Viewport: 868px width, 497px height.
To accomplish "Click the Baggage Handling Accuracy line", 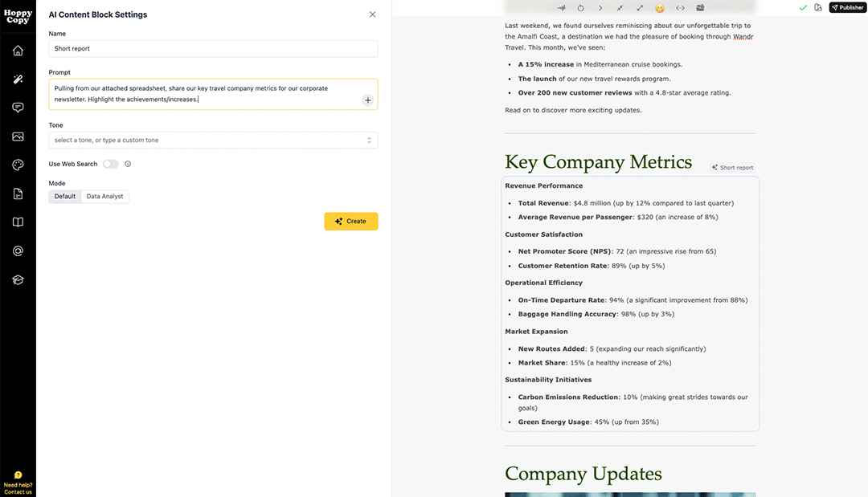I will pyautogui.click(x=596, y=314).
